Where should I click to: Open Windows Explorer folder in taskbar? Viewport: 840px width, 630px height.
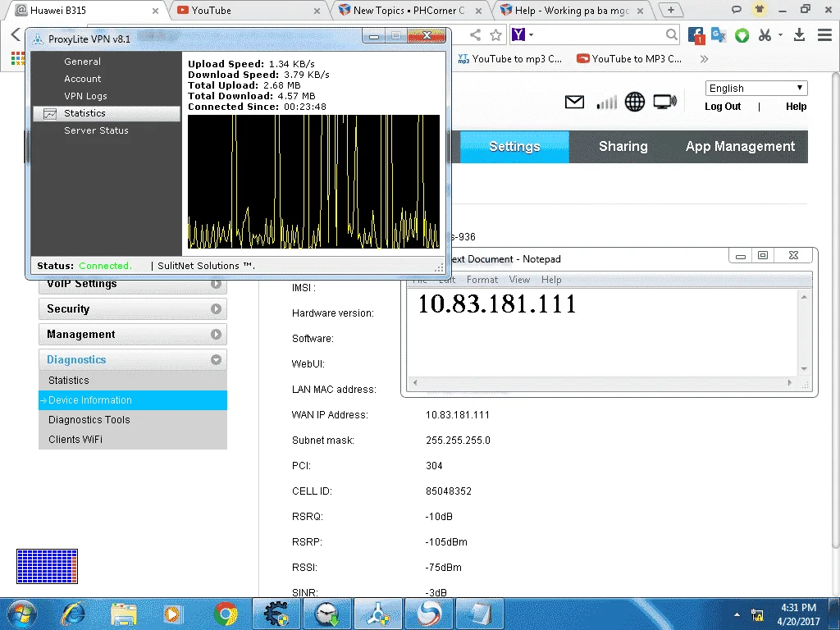click(124, 614)
